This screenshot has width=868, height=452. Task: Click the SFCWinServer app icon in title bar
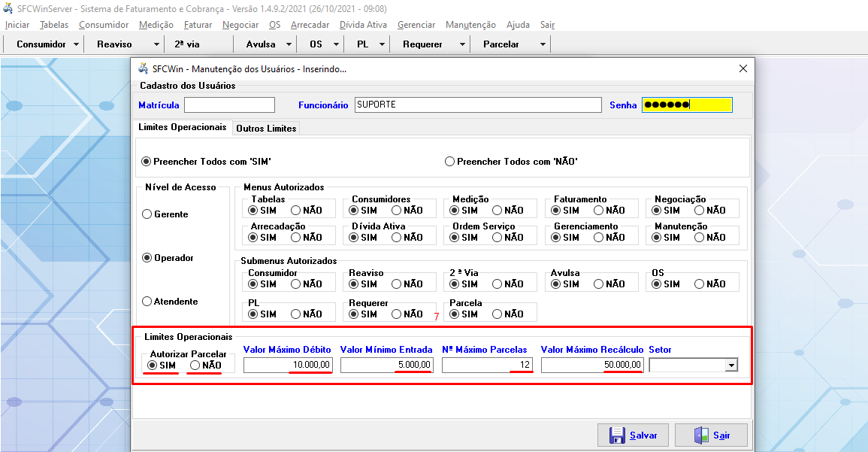click(x=8, y=9)
